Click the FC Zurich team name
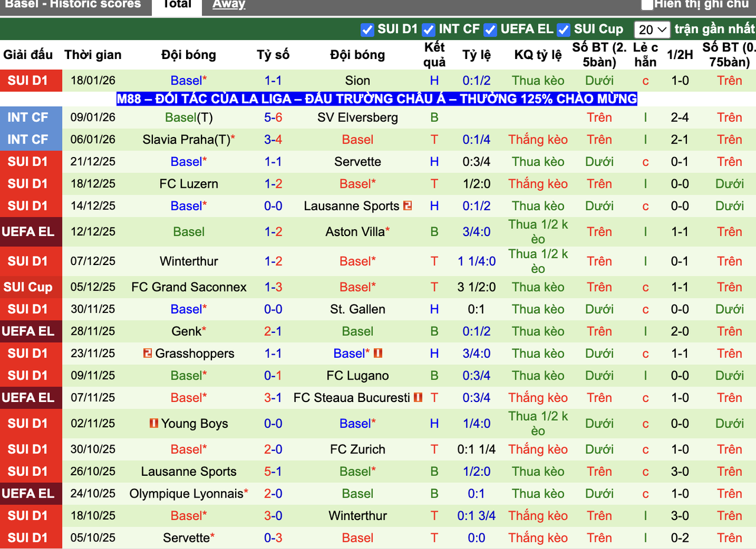Image resolution: width=756 pixels, height=549 pixels. pyautogui.click(x=357, y=450)
